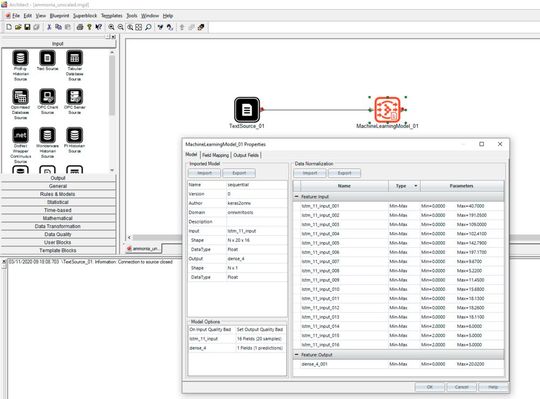Open the Templates menu

click(x=112, y=15)
